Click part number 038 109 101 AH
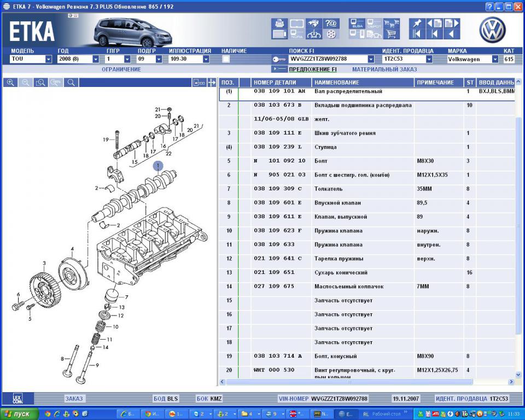The height and width of the screenshot is (420, 525). point(279,91)
